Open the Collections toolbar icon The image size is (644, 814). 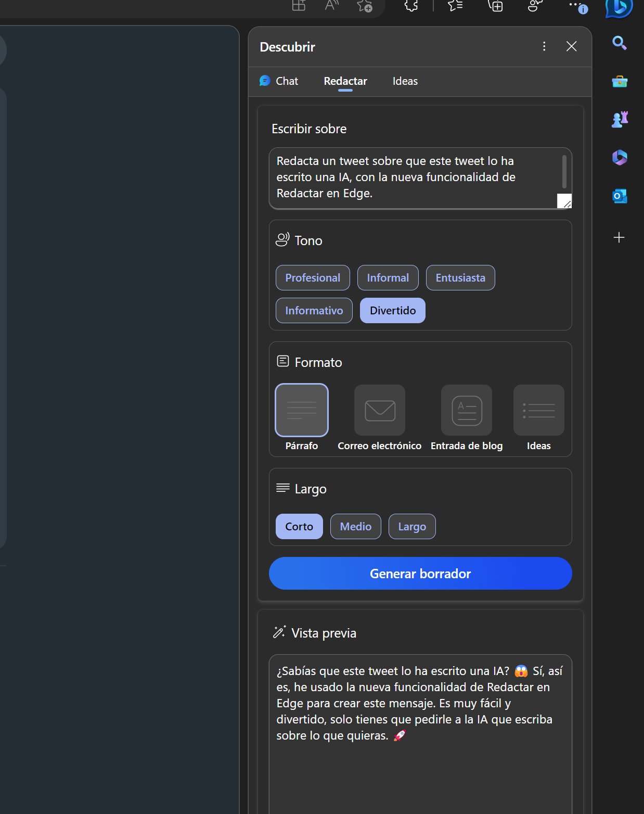(495, 6)
